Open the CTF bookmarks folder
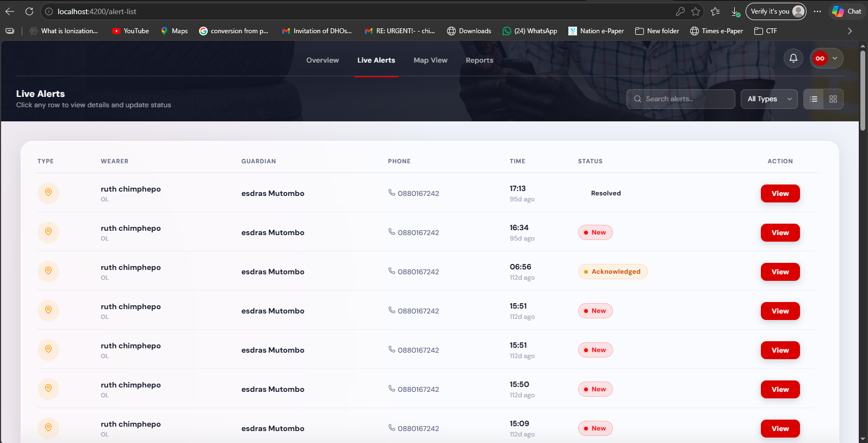This screenshot has height=443, width=868. click(x=766, y=31)
